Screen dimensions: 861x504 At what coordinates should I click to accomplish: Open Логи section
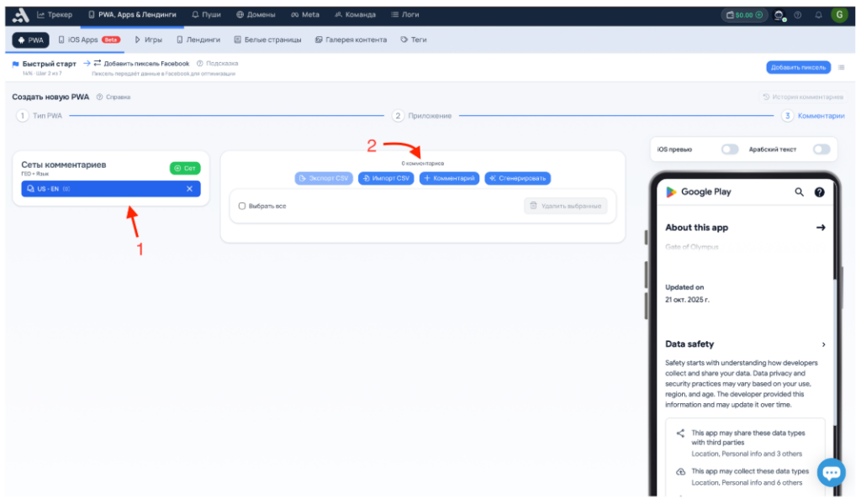pyautogui.click(x=404, y=15)
